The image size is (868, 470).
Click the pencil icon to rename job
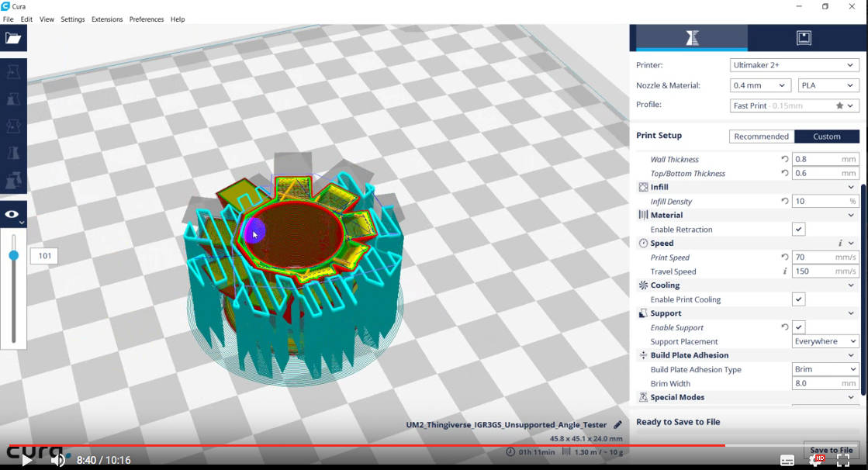pyautogui.click(x=617, y=424)
